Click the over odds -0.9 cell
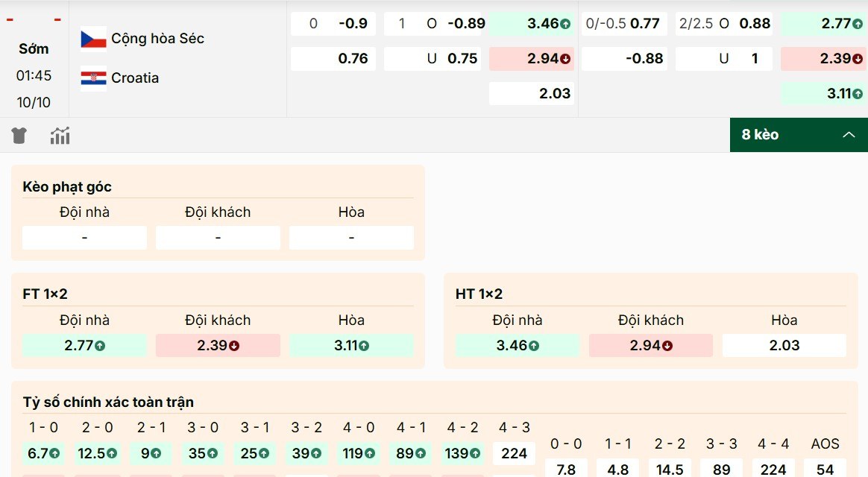Screen dimensions: 868x477 tap(333, 24)
